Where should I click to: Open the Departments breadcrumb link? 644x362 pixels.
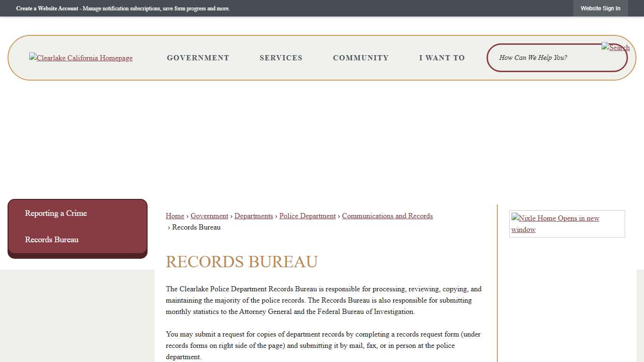click(254, 215)
